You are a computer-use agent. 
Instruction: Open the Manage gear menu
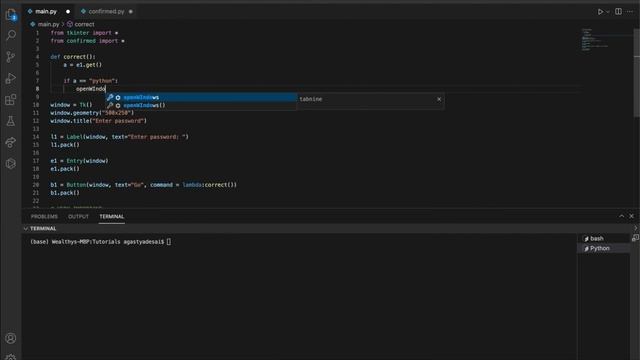[11, 357]
